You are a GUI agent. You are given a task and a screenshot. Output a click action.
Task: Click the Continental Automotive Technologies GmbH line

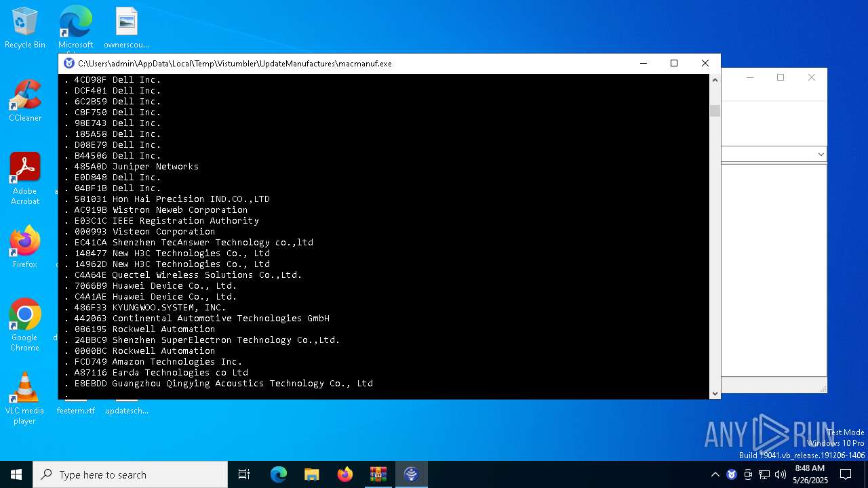pos(197,319)
